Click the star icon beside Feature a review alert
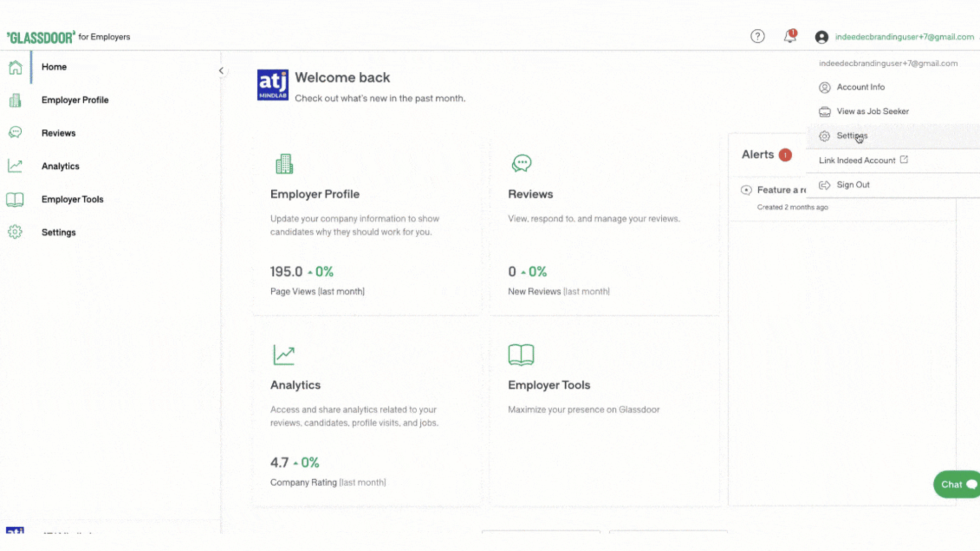 [x=746, y=190]
